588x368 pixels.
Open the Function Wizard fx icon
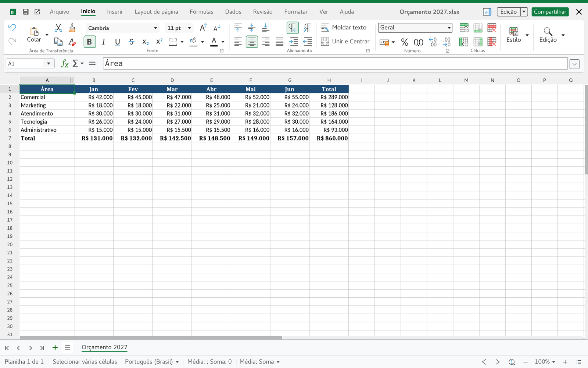coord(65,64)
